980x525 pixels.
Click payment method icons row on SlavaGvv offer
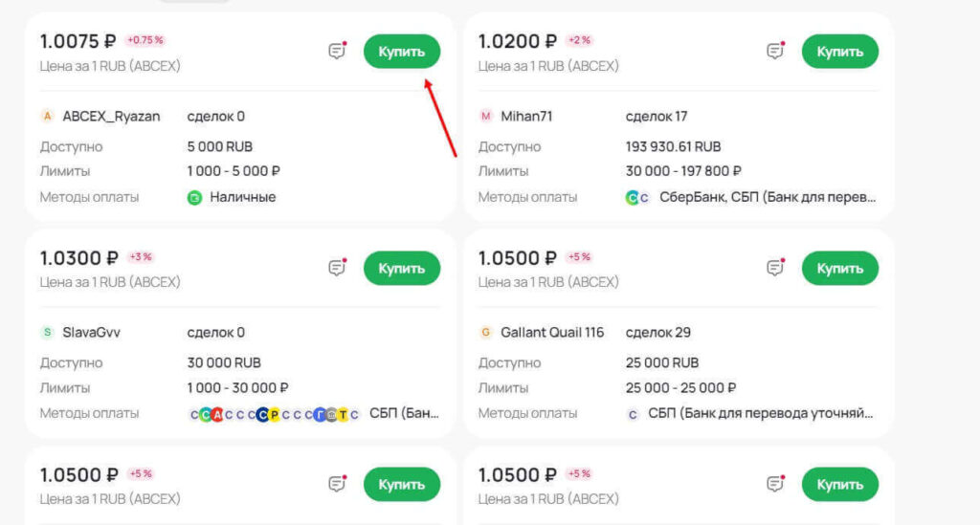coord(275,414)
